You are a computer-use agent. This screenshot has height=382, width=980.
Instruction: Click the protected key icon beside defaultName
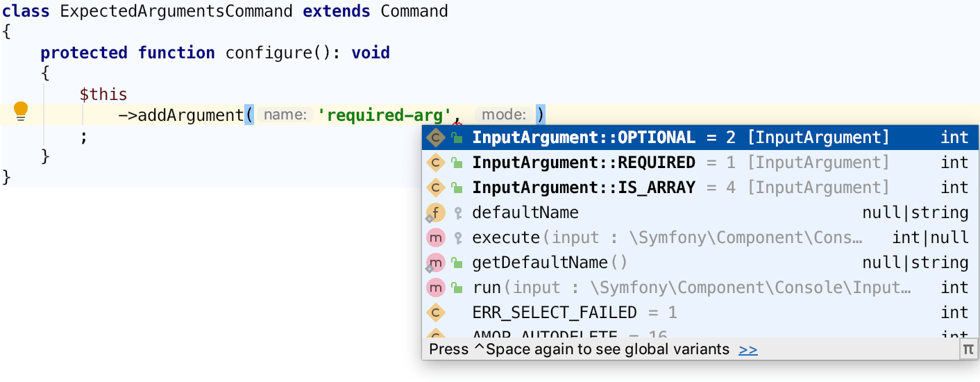point(457,213)
